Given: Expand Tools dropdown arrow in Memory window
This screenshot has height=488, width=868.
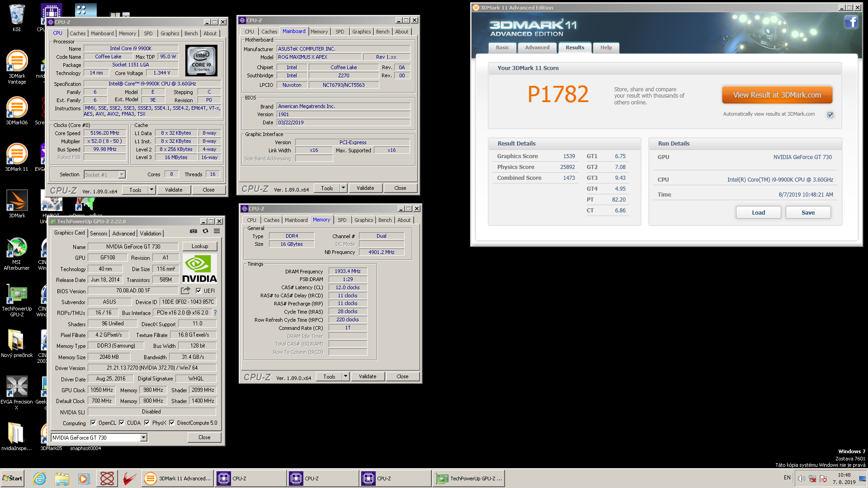Looking at the screenshot, I should [345, 376].
